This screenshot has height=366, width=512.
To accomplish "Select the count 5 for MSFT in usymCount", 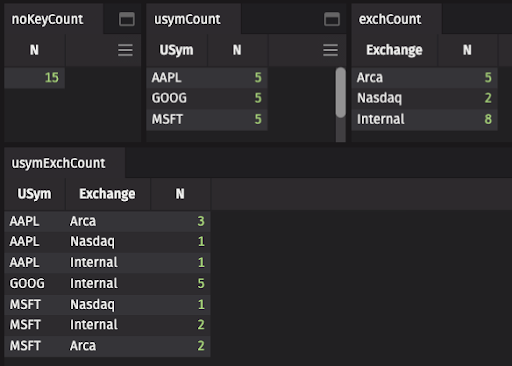I will point(237,119).
